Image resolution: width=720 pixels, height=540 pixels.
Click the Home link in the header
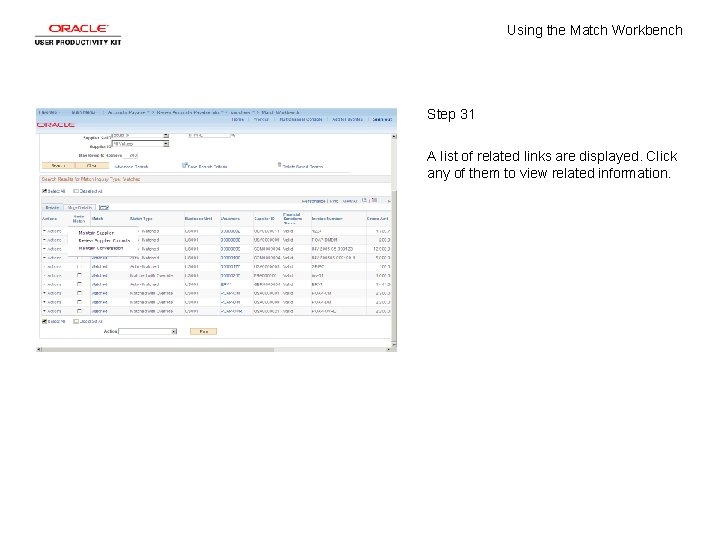238,119
